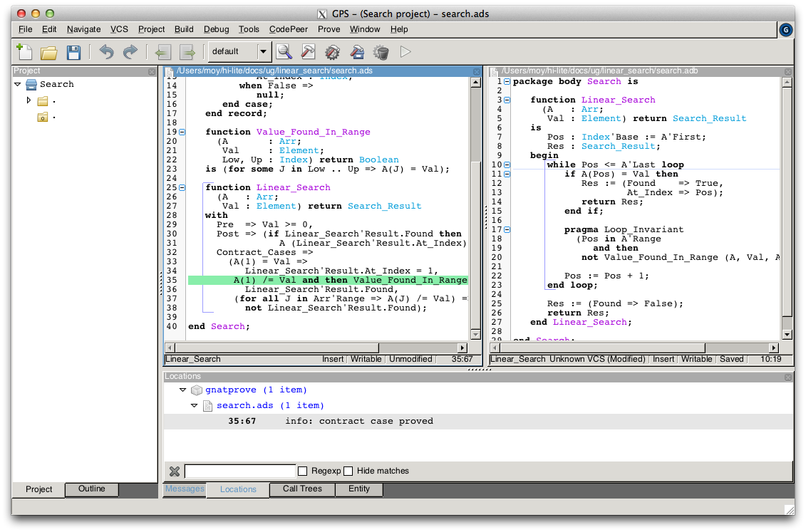Switch to the Project tab
806x532 pixels.
click(38, 490)
